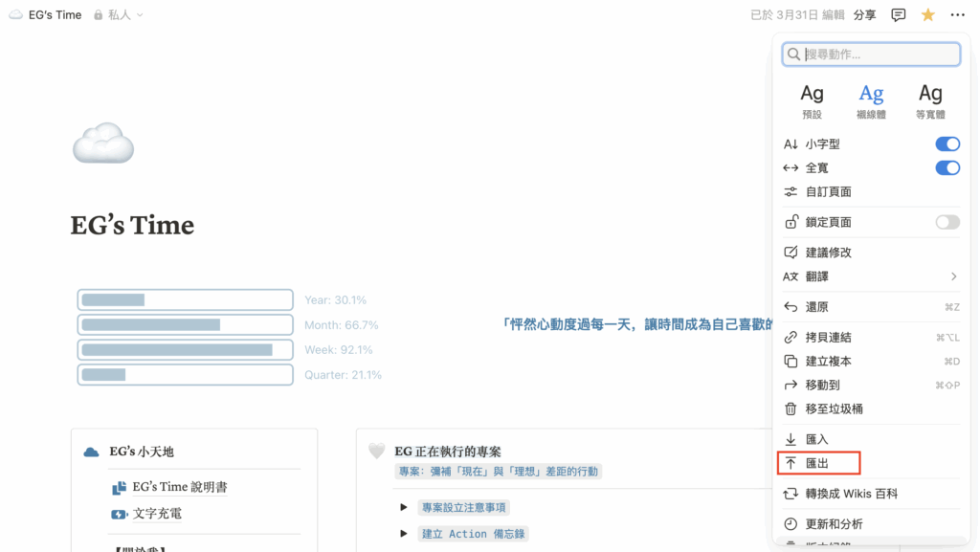Open the comments speech bubble icon
The width and height of the screenshot is (980, 552).
[898, 15]
